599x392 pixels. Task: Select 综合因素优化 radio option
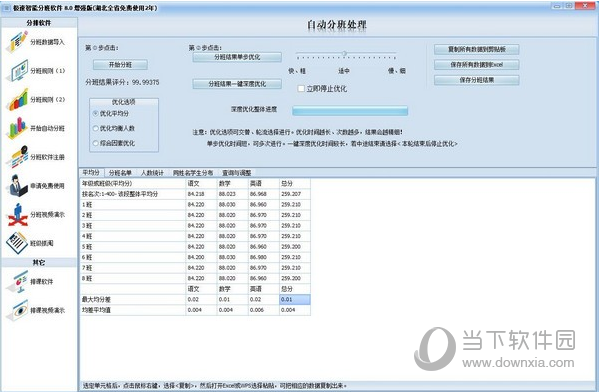(96, 143)
